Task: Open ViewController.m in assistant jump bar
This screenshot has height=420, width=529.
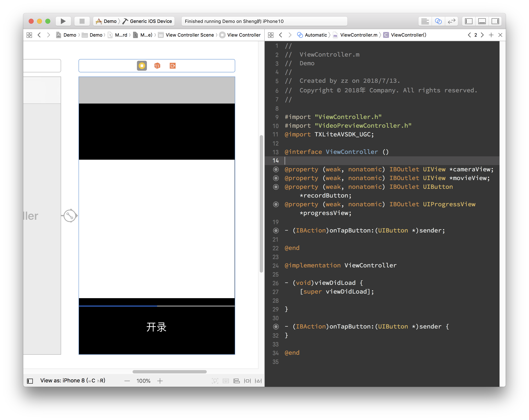Action: tap(358, 35)
